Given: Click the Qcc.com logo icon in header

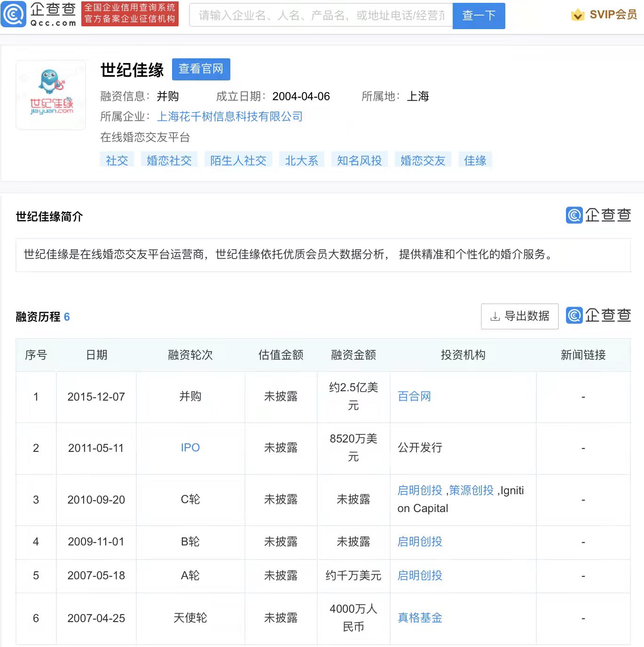Looking at the screenshot, I should click(x=14, y=14).
